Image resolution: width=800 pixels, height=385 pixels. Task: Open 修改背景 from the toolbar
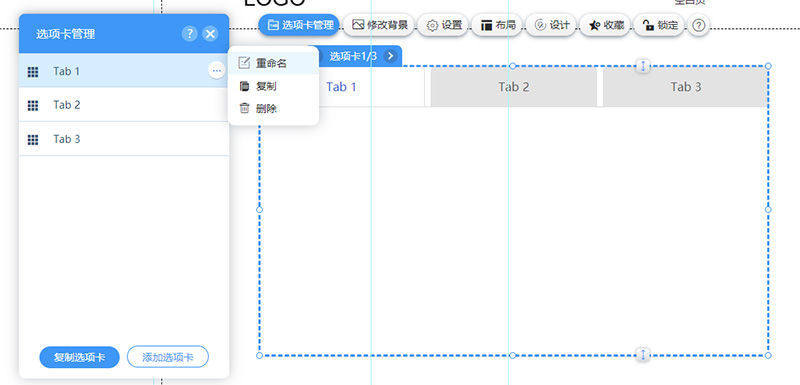(380, 25)
